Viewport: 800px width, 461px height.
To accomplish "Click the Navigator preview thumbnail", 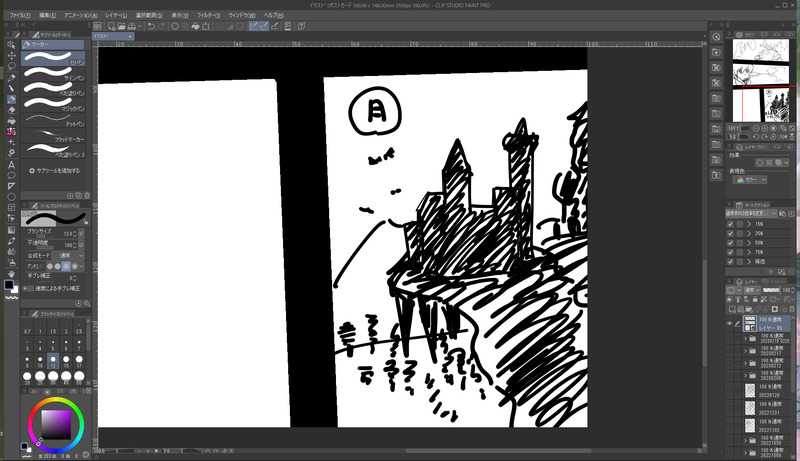I will click(763, 81).
